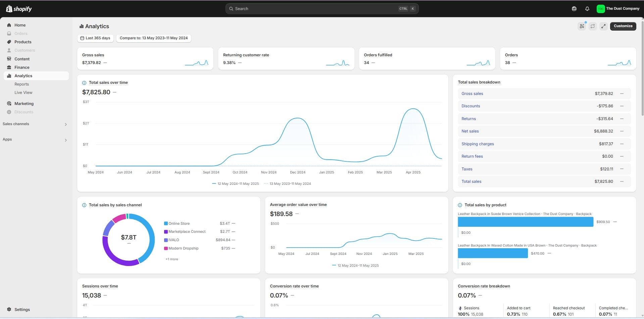644x319 pixels.
Task: Click the info icon beside Total sales over time
Action: click(84, 83)
